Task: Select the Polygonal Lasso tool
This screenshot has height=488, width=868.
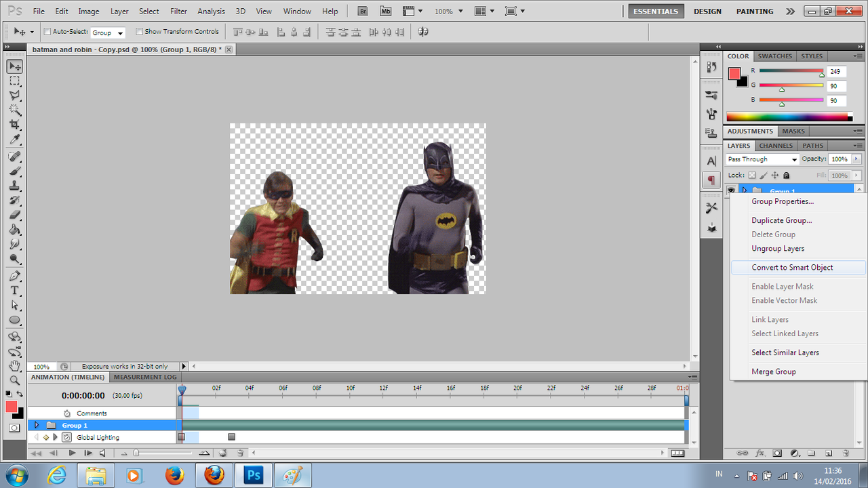Action: [x=15, y=96]
